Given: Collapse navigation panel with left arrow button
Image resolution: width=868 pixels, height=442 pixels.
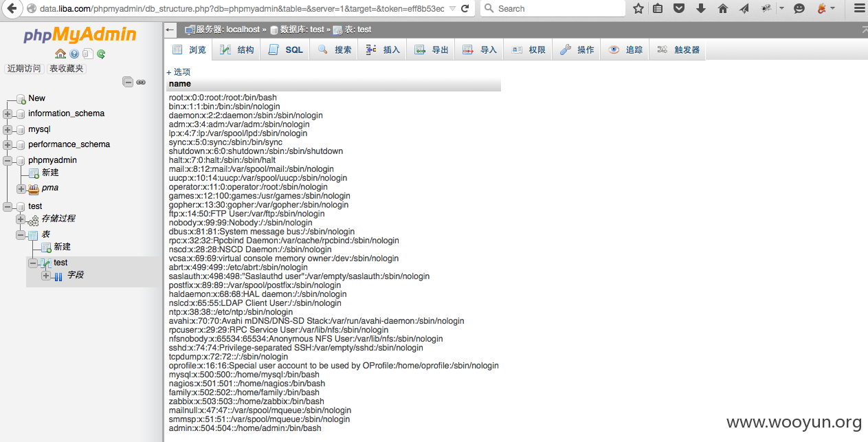Looking at the screenshot, I should [170, 30].
